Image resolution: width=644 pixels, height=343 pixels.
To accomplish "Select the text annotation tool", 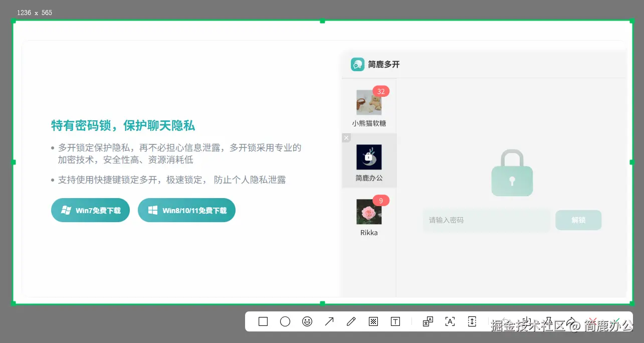I will [395, 321].
